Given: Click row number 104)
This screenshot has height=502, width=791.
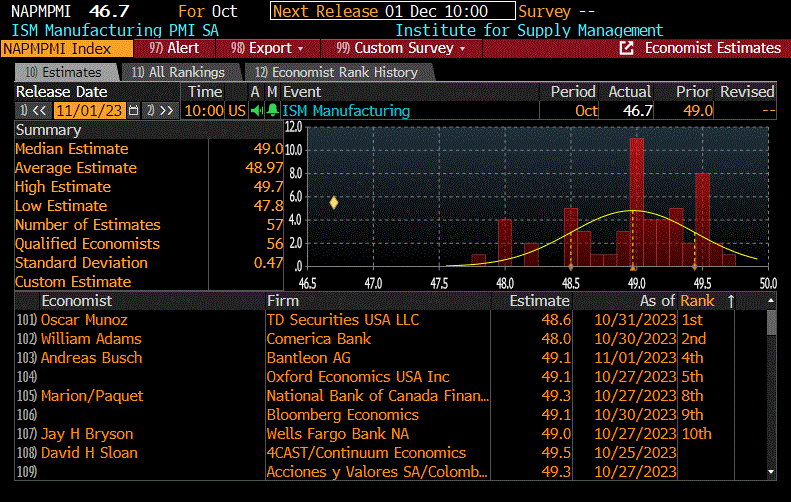Looking at the screenshot, I should (27, 377).
